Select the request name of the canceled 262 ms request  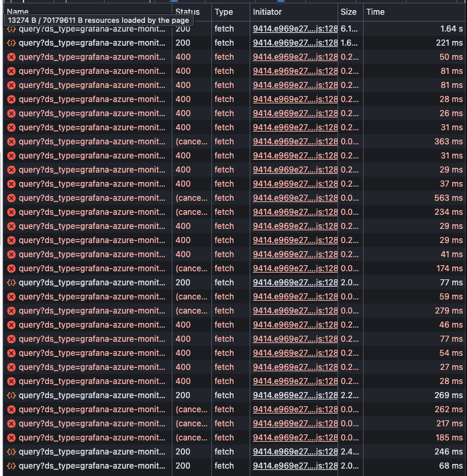(92, 410)
